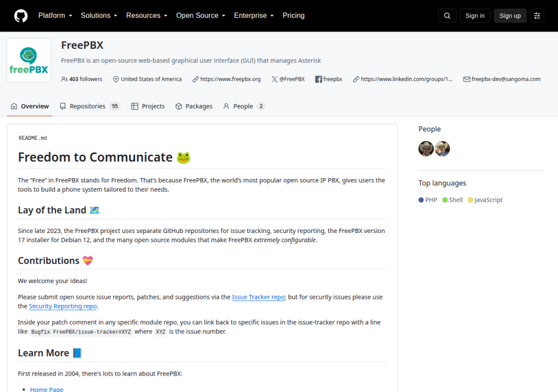Click the People sidebar heading
The height and width of the screenshot is (392, 558).
429,129
